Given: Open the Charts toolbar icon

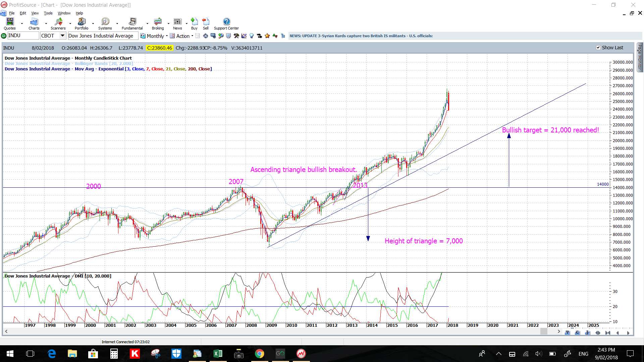Looking at the screenshot, I should (34, 24).
